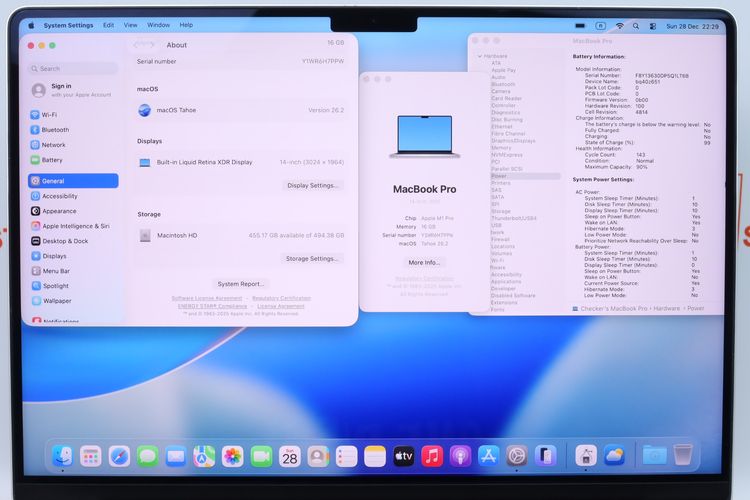Launch the Photos app from the Dock
The height and width of the screenshot is (500, 750).
point(232,456)
